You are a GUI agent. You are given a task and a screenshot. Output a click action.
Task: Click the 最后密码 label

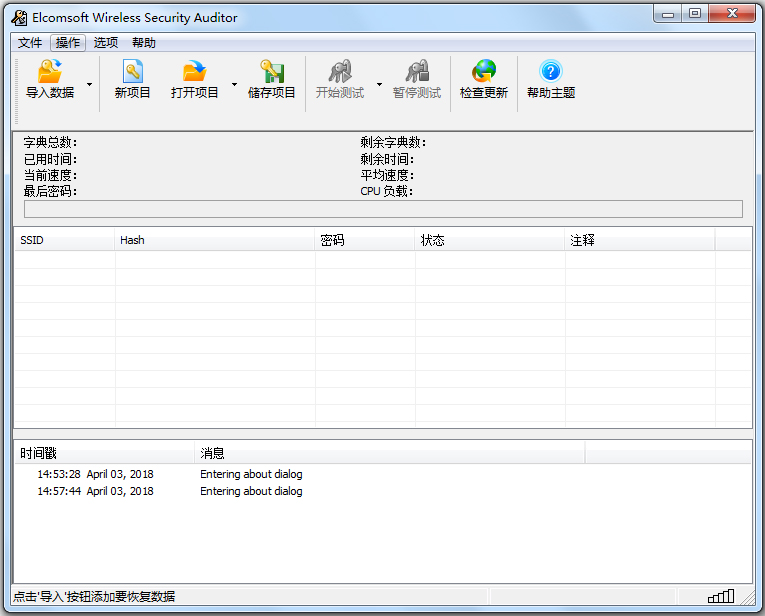50,191
